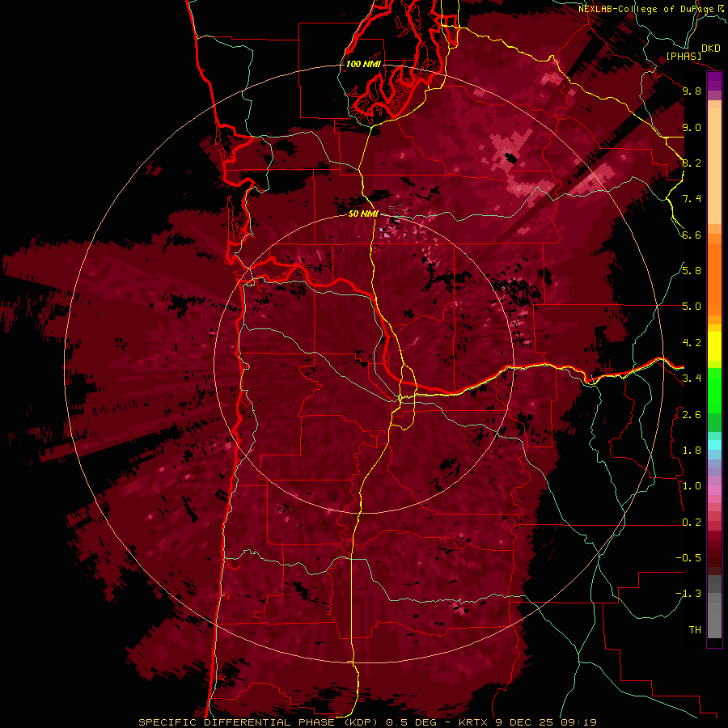Click the 1.0 legend value

[692, 486]
